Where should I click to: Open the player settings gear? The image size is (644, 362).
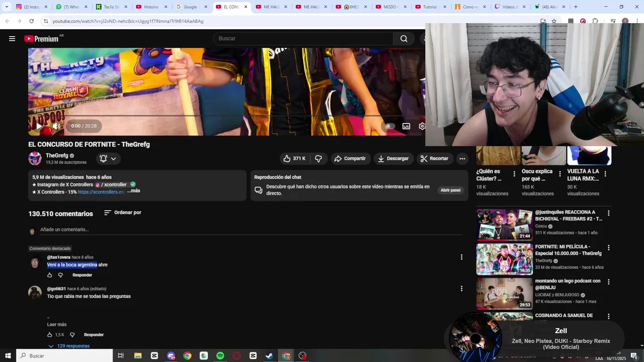pos(422,126)
